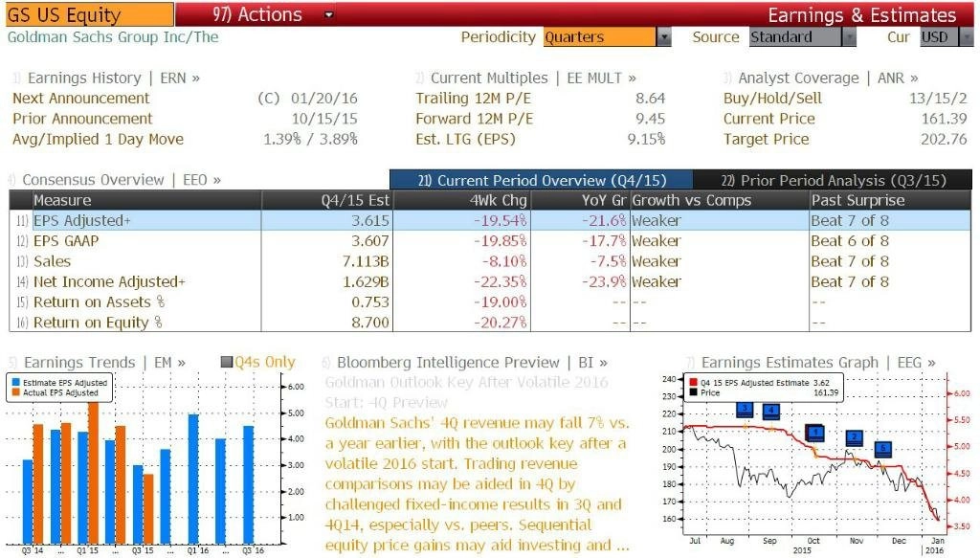Viewport: 980px width, 558px height.
Task: Click the Est. LTG (EPS) value 9.15%
Action: pos(646,139)
